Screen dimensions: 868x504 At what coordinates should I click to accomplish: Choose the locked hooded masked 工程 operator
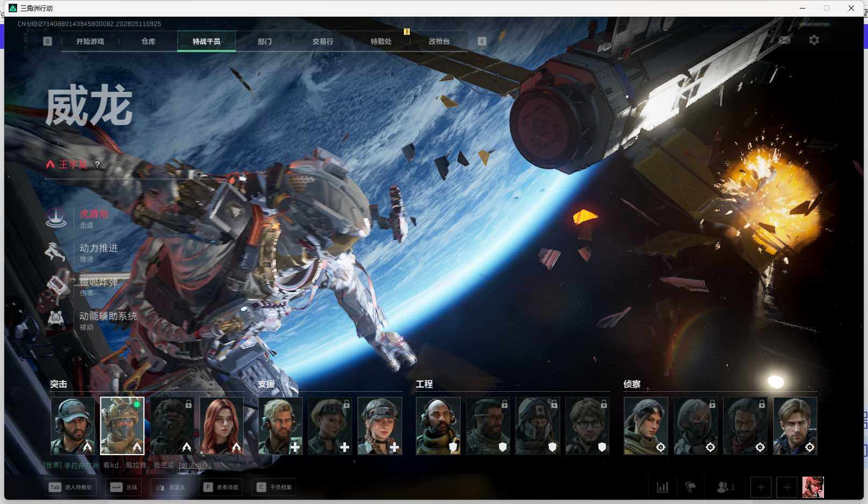click(537, 426)
